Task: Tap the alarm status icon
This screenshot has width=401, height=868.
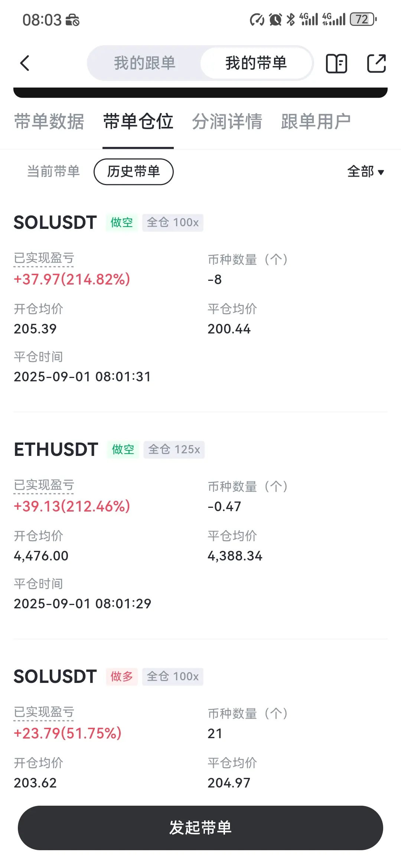Action: click(x=275, y=19)
